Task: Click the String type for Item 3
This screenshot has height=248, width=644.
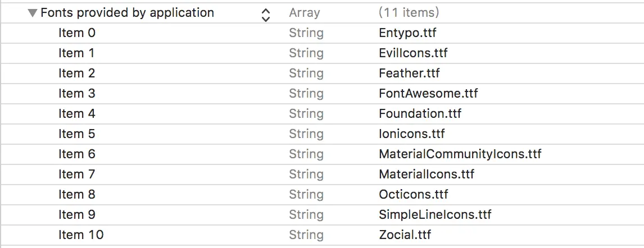Action: tap(306, 94)
